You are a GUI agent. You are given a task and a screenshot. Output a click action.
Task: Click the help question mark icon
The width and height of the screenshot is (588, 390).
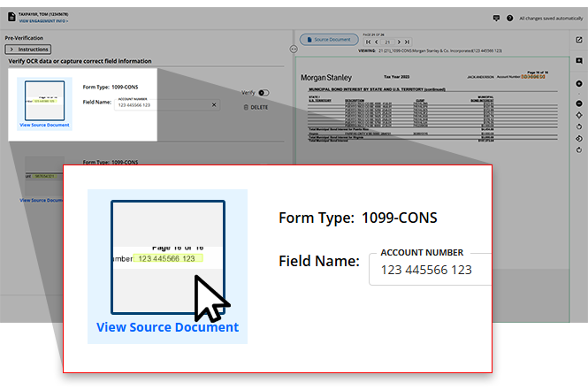pos(509,18)
